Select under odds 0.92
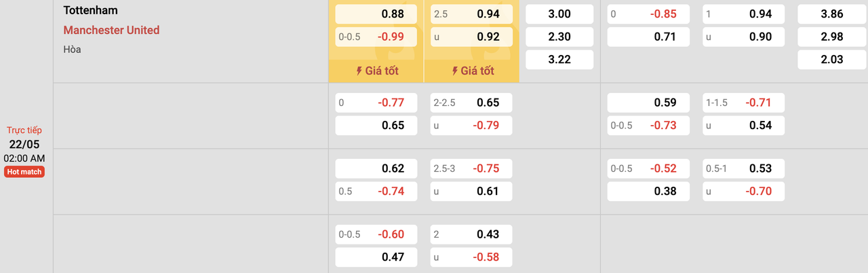This screenshot has width=868, height=273. [x=471, y=37]
